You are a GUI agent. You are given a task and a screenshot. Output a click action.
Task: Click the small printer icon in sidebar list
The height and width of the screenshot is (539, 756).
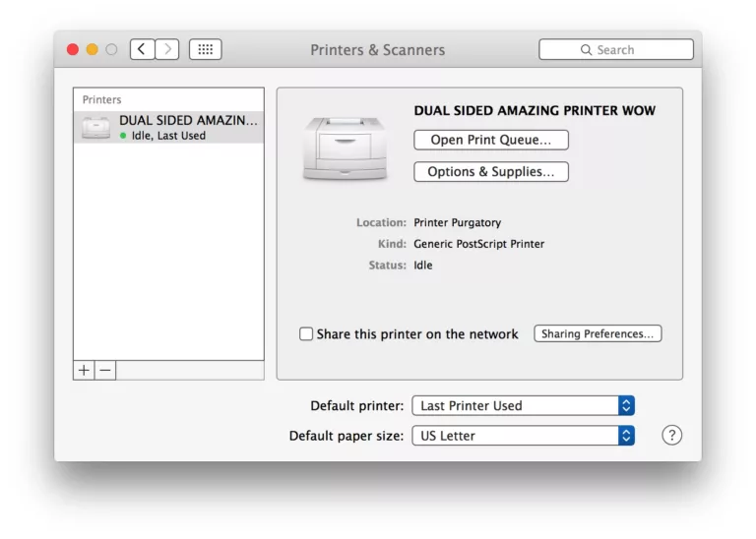pos(96,127)
